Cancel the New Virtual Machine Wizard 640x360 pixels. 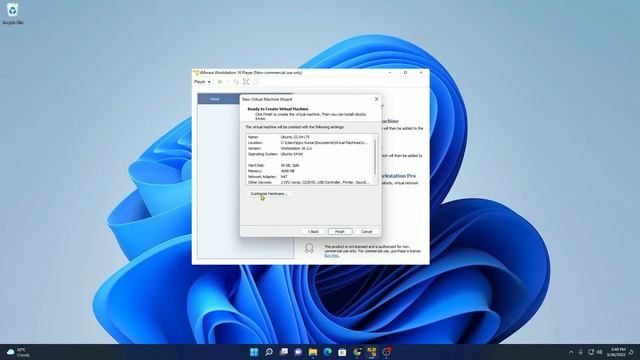[367, 231]
